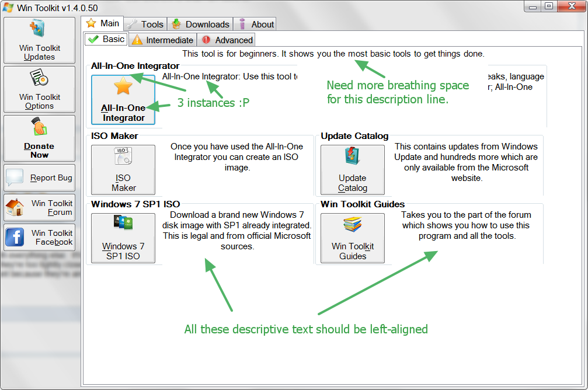Click the yellow warning Intermediate icon

[x=137, y=40]
